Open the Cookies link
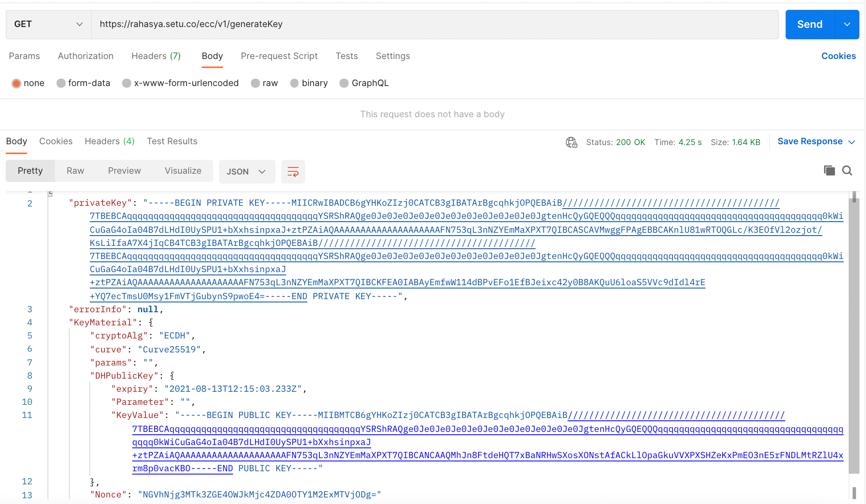The height and width of the screenshot is (504, 866). 839,56
